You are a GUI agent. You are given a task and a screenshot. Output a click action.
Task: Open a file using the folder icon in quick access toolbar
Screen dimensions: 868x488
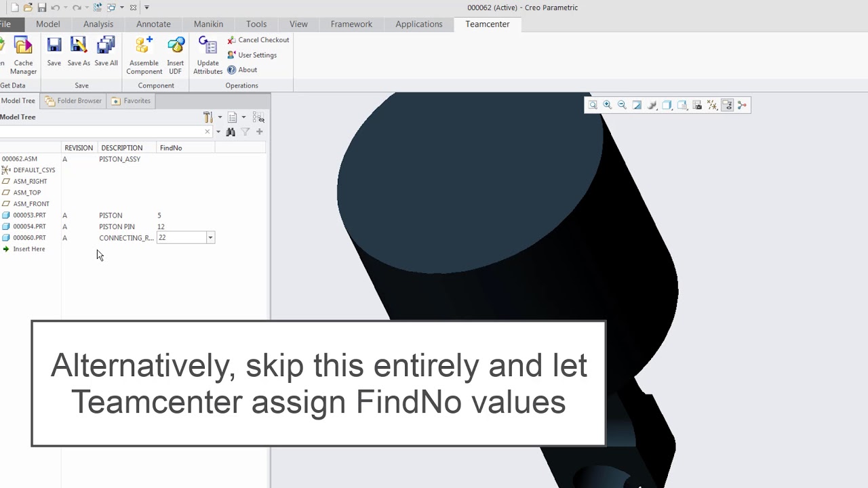[28, 7]
